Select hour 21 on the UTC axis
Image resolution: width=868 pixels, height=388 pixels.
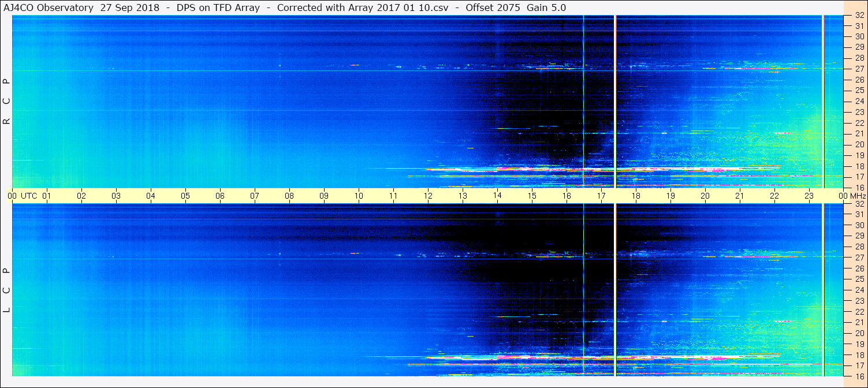[739, 196]
